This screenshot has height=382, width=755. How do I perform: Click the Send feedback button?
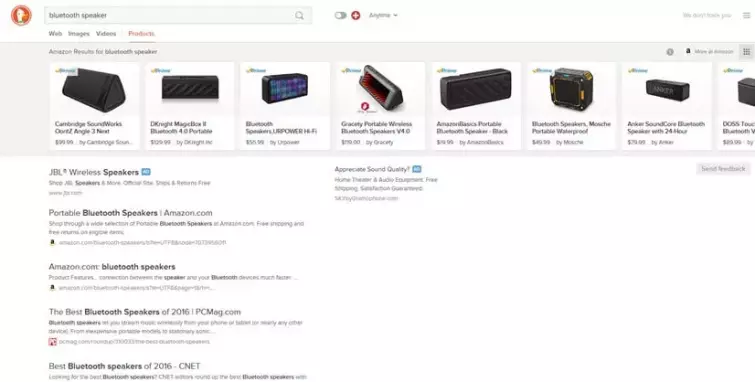click(x=723, y=169)
